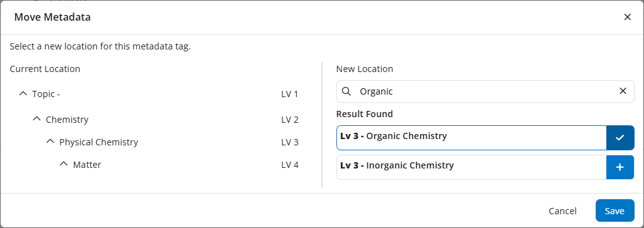Deselect Organic Chemistry via checkmark button
644x228 pixels.
(x=620, y=138)
